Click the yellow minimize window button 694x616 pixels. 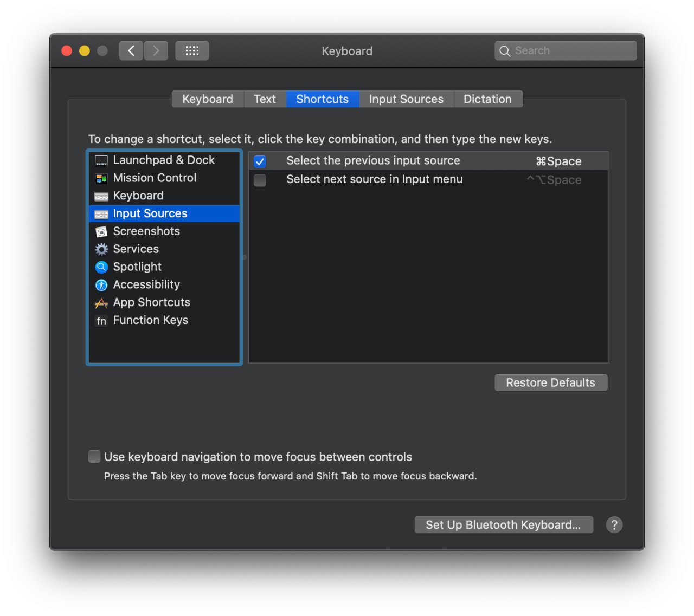85,51
